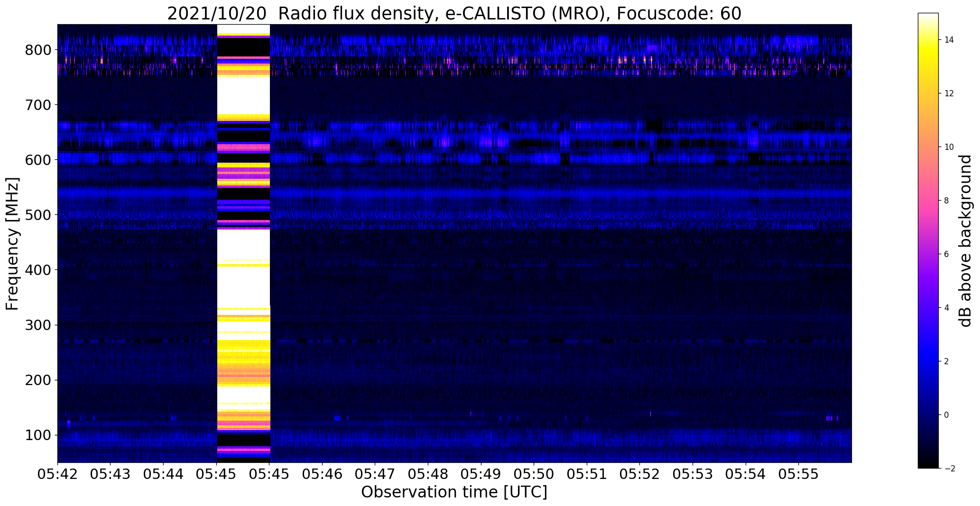
Task: Click the 05:50 time tick label
Action: point(534,474)
